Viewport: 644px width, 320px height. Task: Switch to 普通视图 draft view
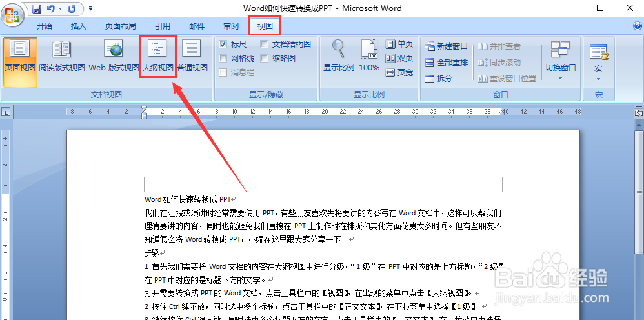192,56
